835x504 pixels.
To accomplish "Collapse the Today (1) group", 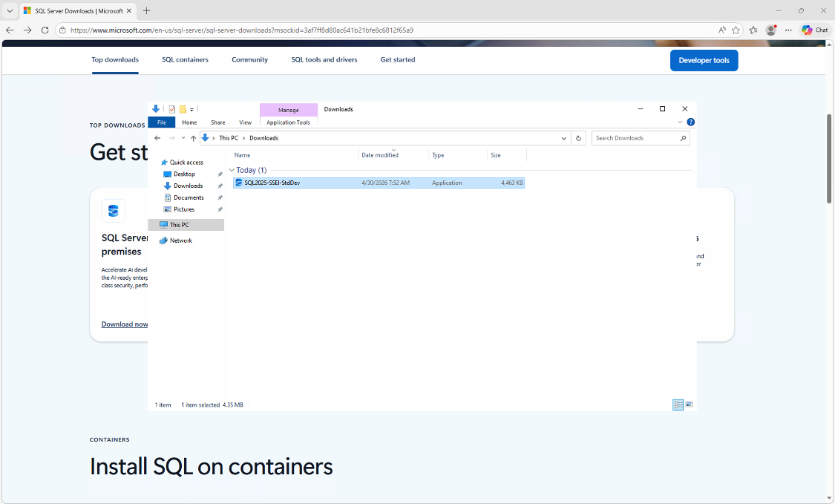I will (232, 171).
